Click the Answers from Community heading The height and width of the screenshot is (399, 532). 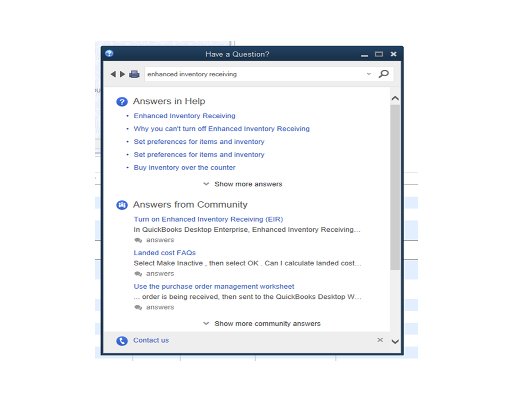point(190,205)
